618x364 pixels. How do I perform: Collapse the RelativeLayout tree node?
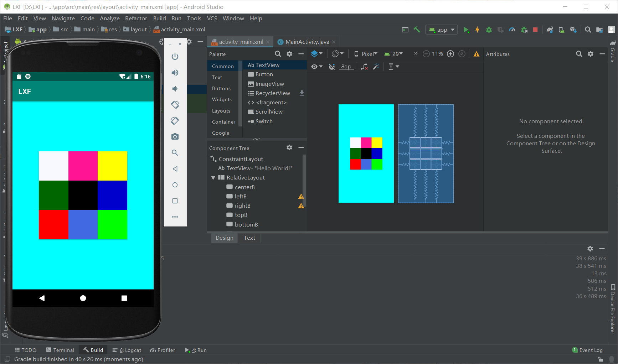(x=213, y=178)
